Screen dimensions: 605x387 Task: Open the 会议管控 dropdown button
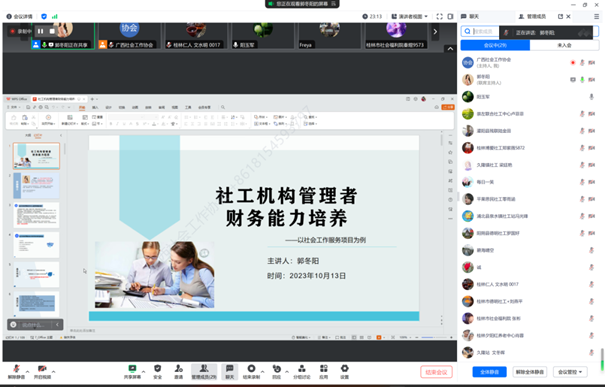click(x=570, y=372)
